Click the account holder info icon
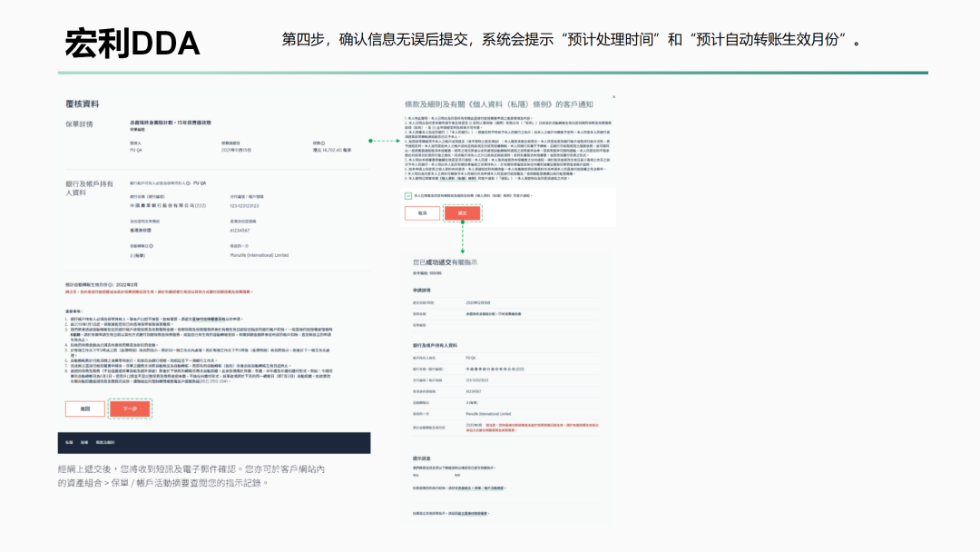This screenshot has height=552, width=980. coord(188,183)
